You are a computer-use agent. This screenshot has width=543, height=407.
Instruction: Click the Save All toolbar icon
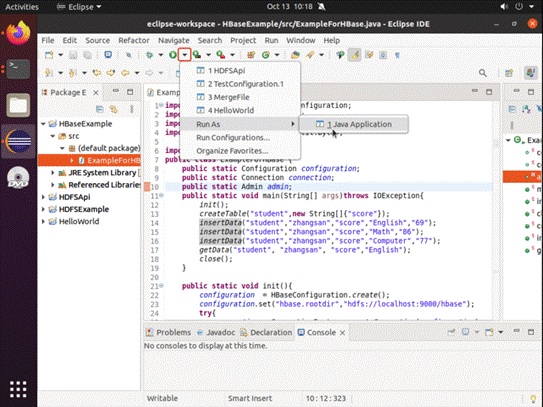[x=87, y=55]
